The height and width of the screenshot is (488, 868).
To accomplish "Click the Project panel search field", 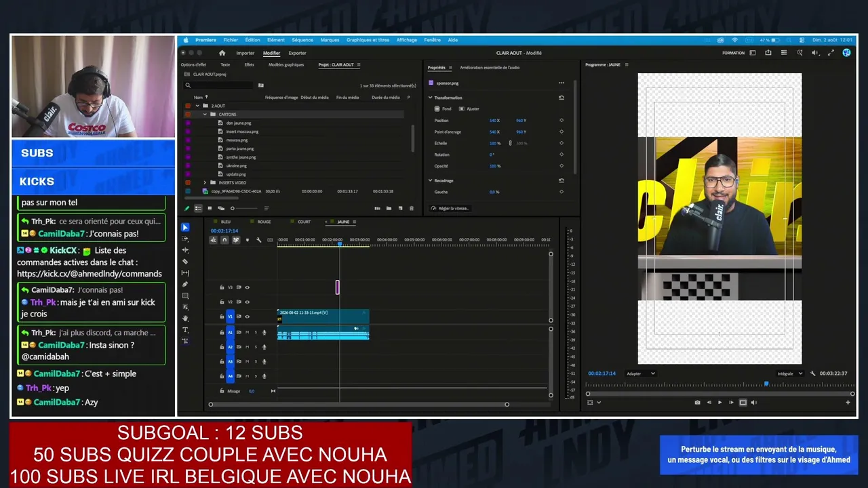I will point(218,85).
